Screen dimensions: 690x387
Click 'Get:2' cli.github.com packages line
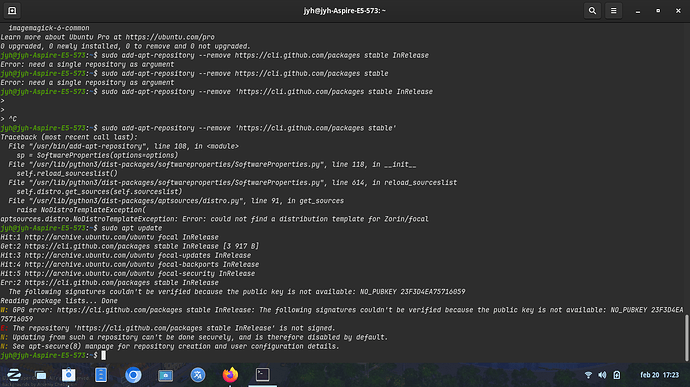click(x=129, y=246)
